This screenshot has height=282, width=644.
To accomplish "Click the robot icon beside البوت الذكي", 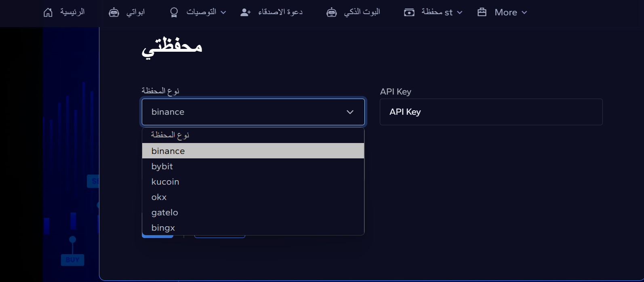I will pyautogui.click(x=332, y=13).
